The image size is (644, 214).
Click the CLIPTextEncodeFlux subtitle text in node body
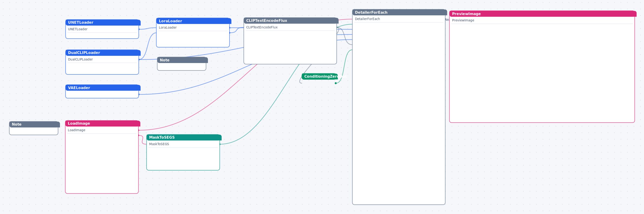click(x=262, y=27)
